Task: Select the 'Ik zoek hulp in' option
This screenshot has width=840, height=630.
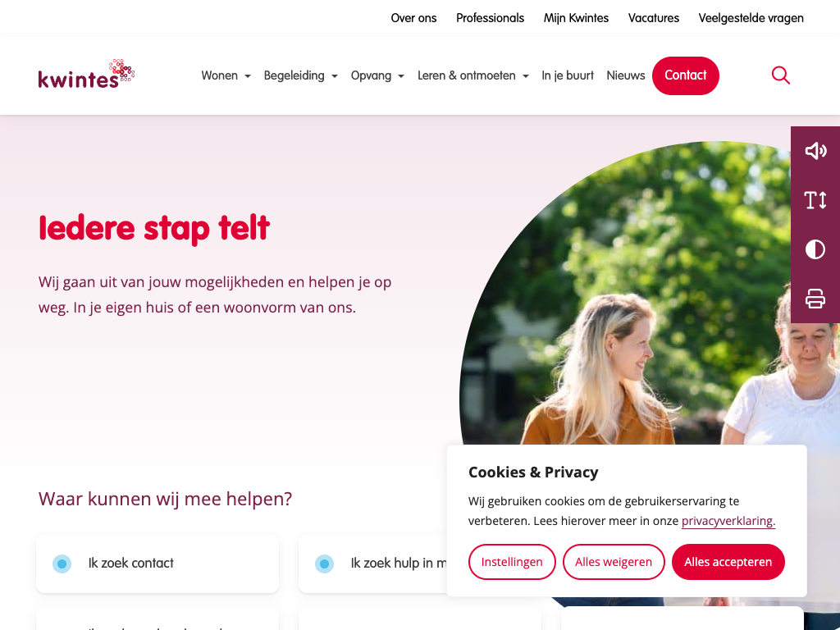Action: (373, 564)
